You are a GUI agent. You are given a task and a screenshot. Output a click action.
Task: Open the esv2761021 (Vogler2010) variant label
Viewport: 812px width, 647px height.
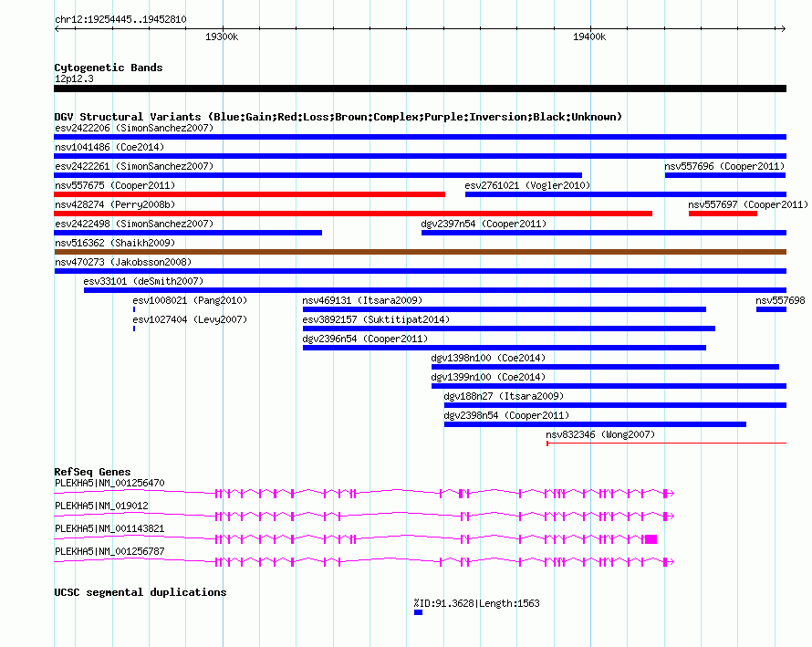[527, 185]
